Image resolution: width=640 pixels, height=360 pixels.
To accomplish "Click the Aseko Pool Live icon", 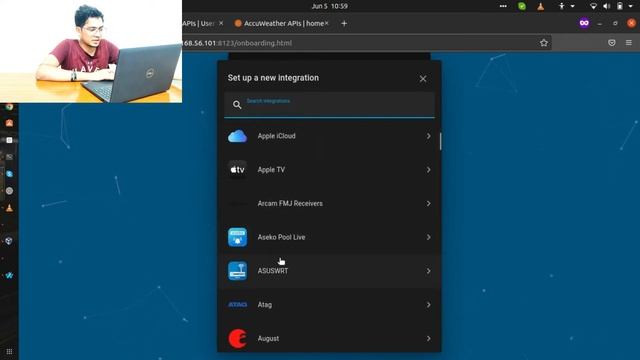I will [238, 237].
